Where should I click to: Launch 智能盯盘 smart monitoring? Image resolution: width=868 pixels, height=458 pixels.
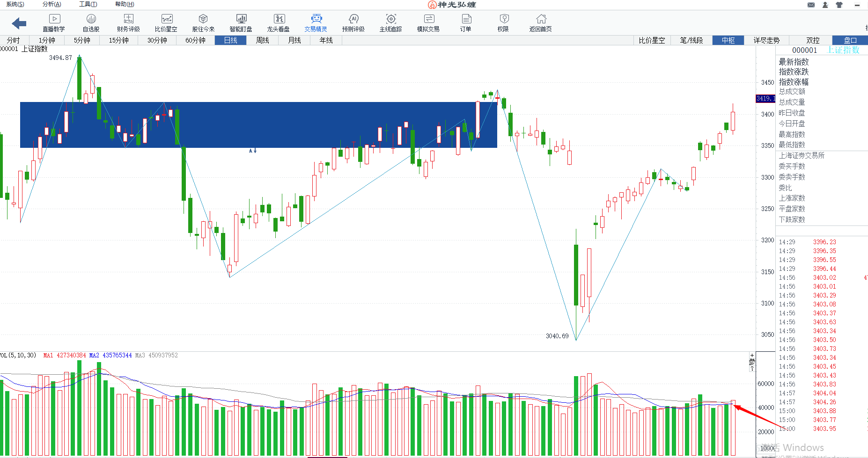pyautogui.click(x=241, y=19)
